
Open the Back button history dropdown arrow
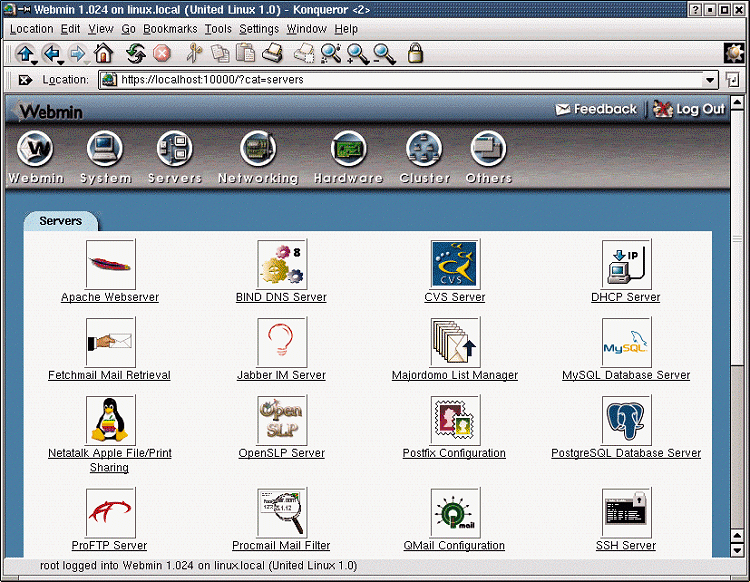[x=61, y=62]
